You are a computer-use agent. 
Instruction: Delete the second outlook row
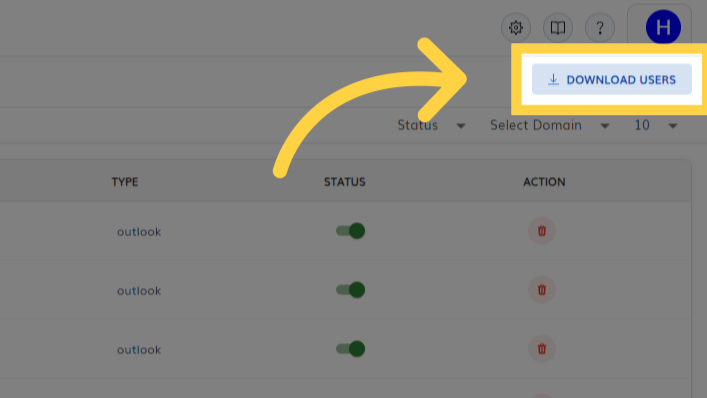click(x=542, y=290)
